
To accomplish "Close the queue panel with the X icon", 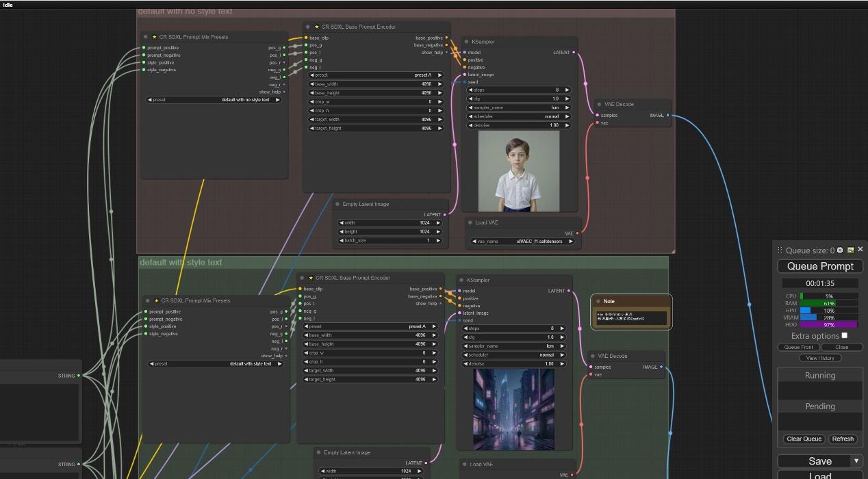I will [860, 250].
